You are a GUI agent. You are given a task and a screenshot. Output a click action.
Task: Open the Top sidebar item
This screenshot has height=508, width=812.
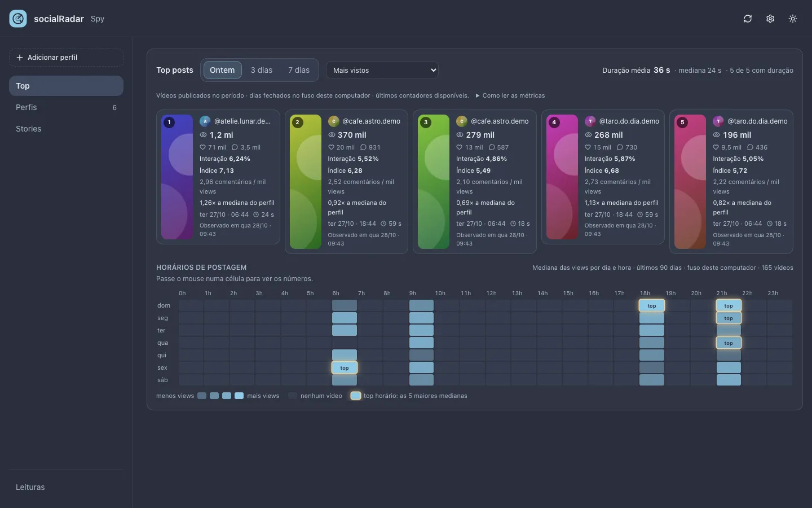[66, 86]
